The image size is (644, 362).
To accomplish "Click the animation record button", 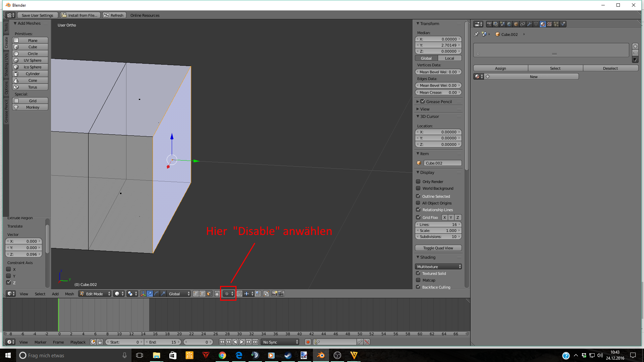I will (x=308, y=342).
